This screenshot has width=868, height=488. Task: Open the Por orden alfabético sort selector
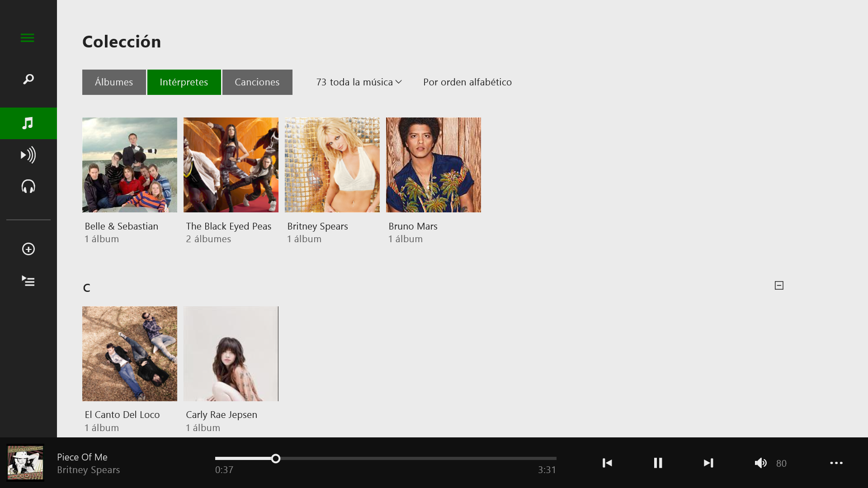pyautogui.click(x=467, y=82)
